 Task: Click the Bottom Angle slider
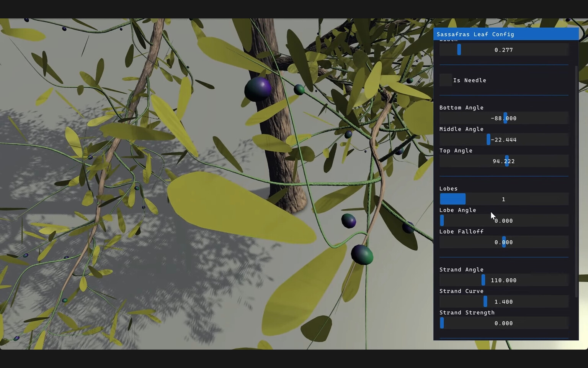click(504, 118)
